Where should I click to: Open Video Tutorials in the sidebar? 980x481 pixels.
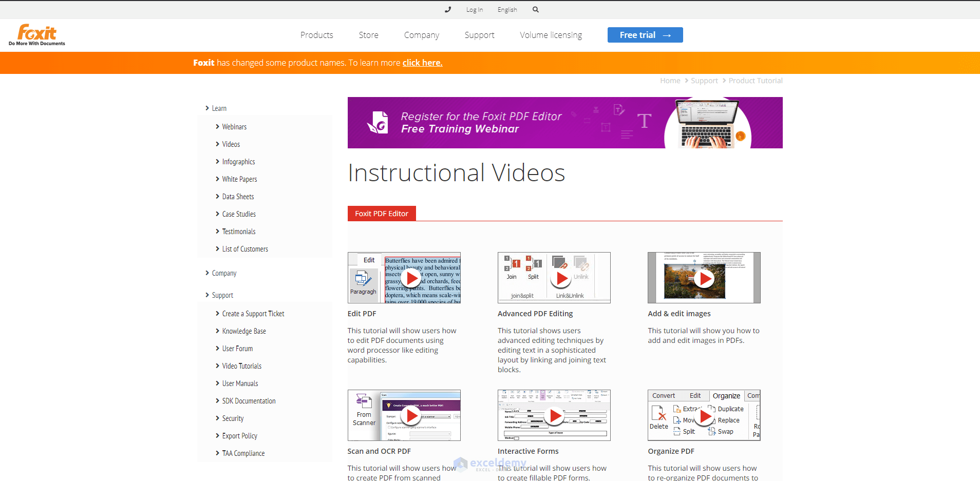click(242, 366)
